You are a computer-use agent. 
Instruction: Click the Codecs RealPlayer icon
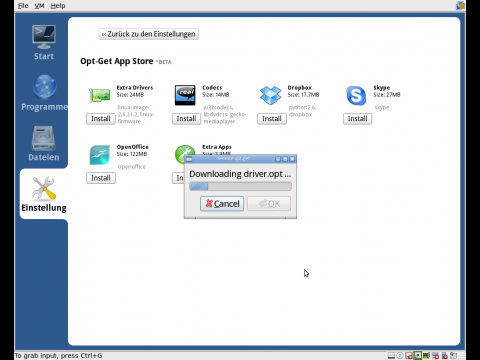(185, 95)
